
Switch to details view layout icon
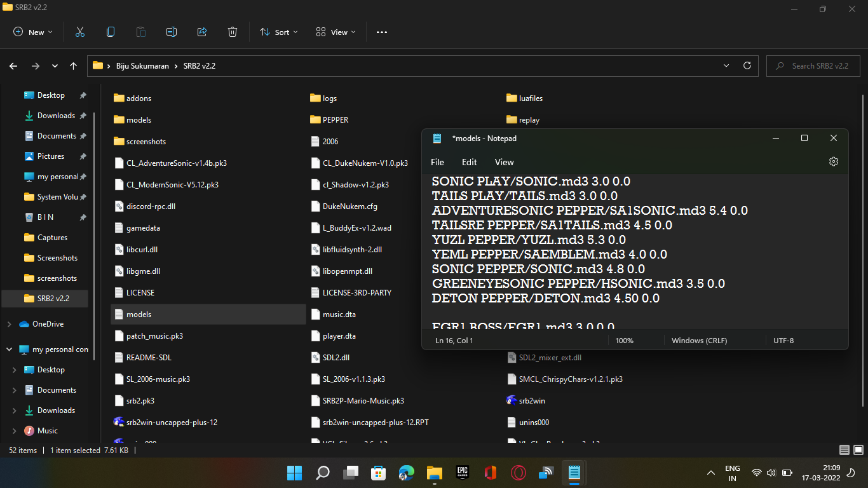click(844, 450)
